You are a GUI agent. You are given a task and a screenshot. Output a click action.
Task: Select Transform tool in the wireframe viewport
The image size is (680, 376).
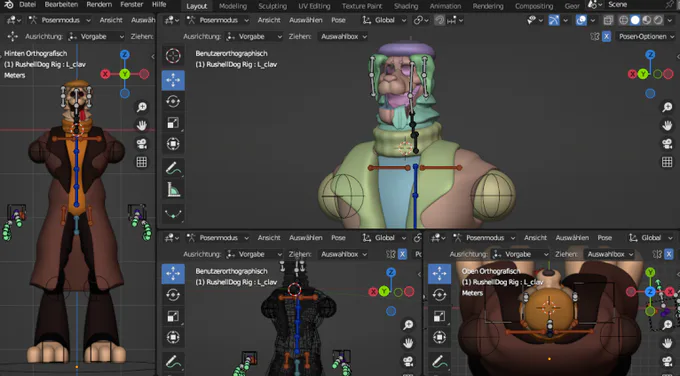[x=173, y=337]
